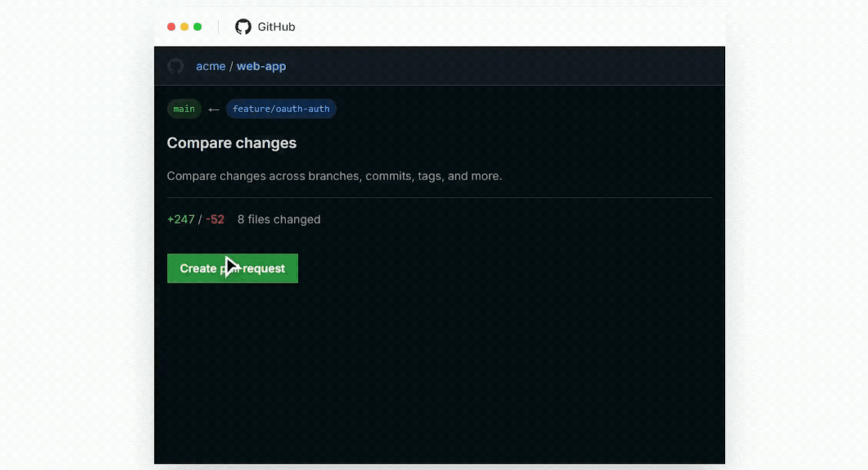Click the GitHub Octocat logo in title bar
The image size is (868, 470).
coord(243,27)
